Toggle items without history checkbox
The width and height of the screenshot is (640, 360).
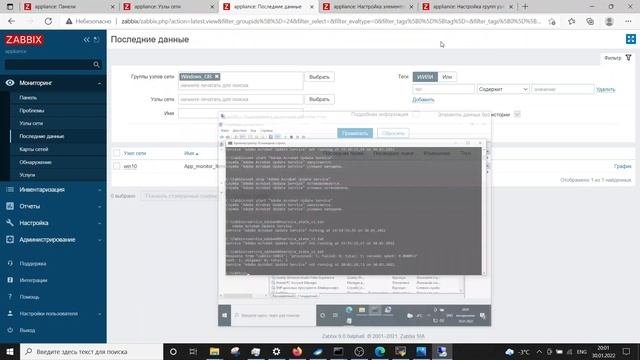pos(517,114)
